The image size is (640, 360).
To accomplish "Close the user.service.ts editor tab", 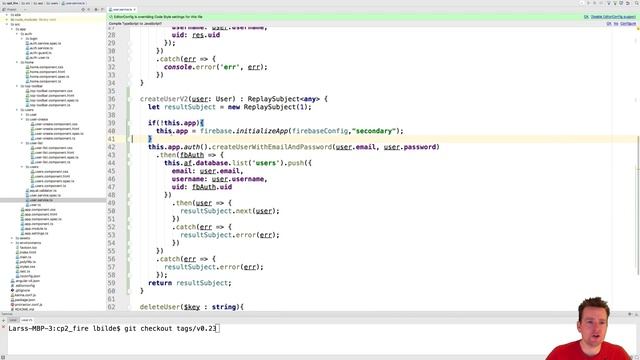I will pos(135,9).
